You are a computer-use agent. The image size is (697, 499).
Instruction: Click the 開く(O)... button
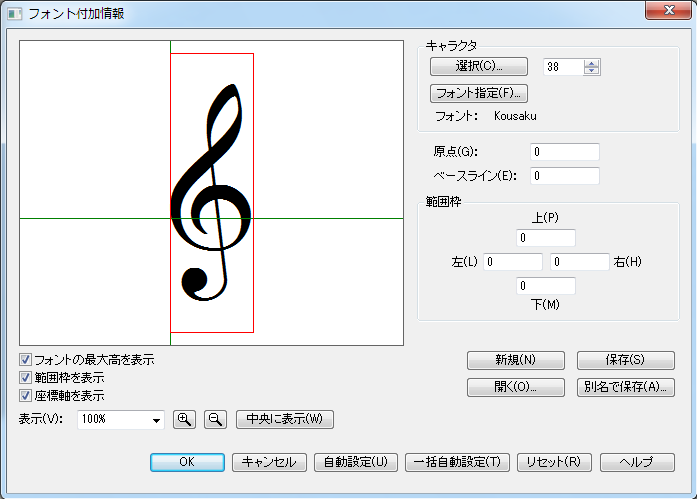(516, 387)
